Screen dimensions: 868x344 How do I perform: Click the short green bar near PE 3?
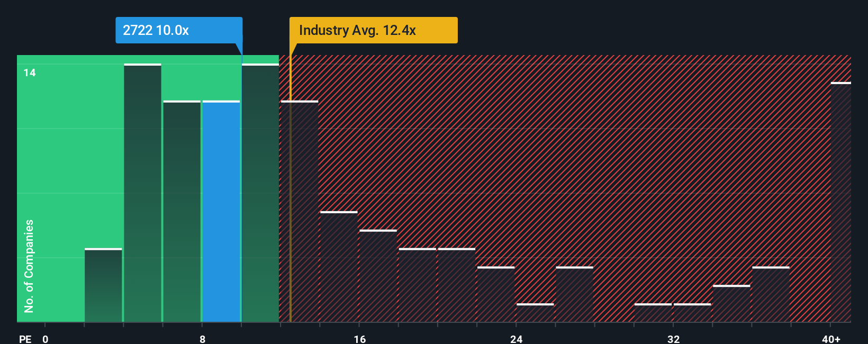click(x=103, y=285)
